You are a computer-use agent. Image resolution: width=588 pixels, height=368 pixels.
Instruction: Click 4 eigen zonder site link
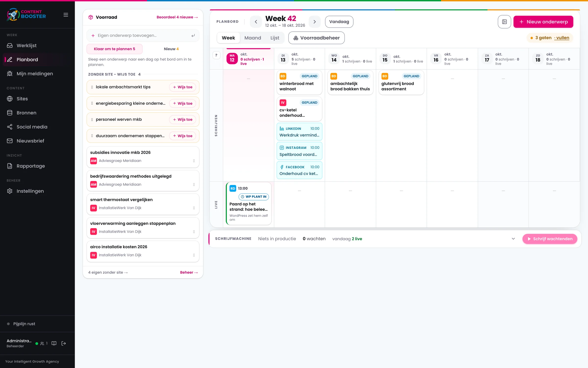[x=108, y=272]
